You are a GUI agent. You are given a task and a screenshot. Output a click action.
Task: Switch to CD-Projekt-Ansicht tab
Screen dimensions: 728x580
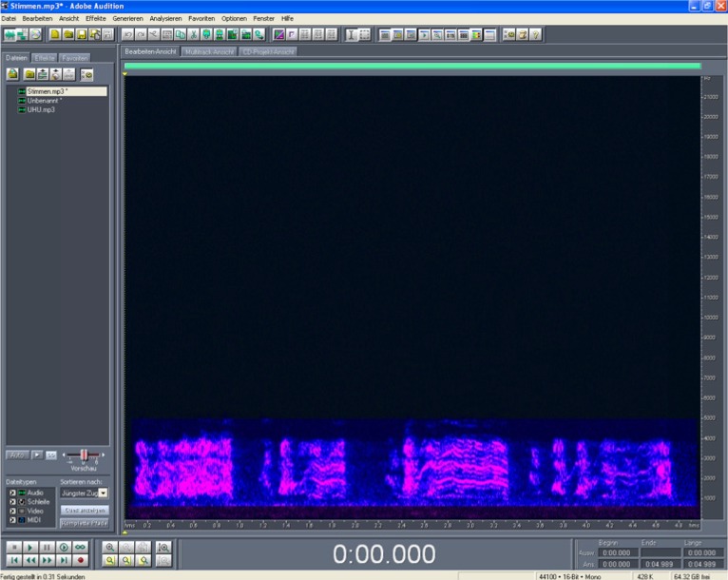pyautogui.click(x=268, y=51)
